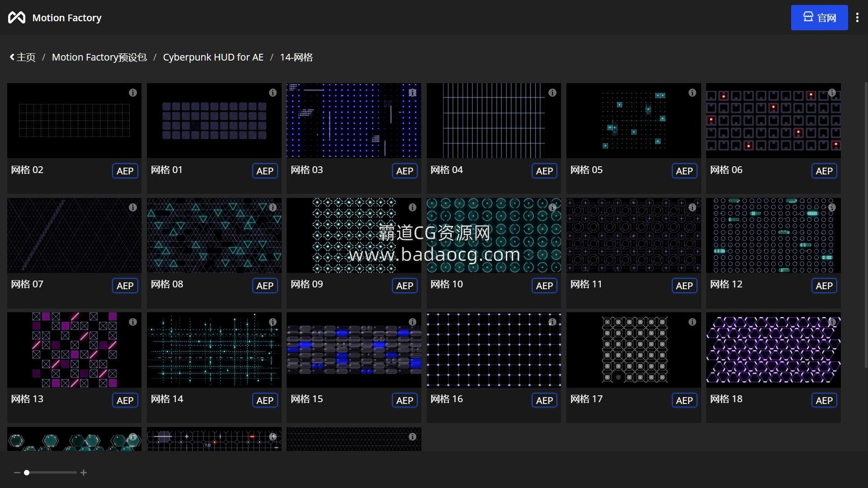Click AEP button for 网格 16

[544, 401]
